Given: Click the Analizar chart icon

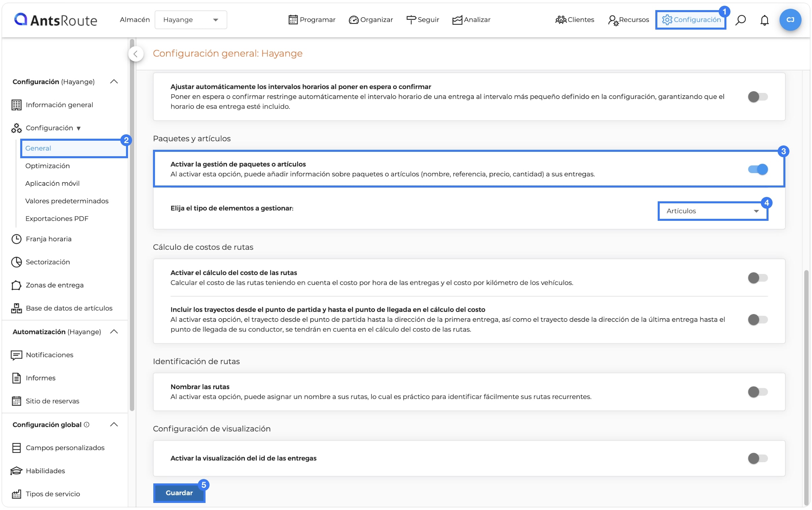Looking at the screenshot, I should pos(457,20).
